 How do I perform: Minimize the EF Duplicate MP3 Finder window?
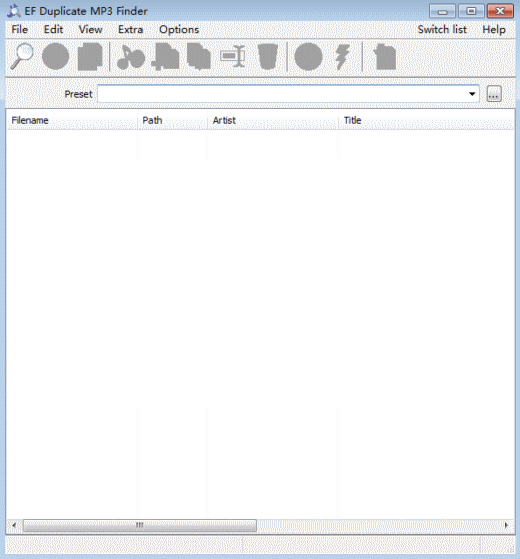pos(442,11)
